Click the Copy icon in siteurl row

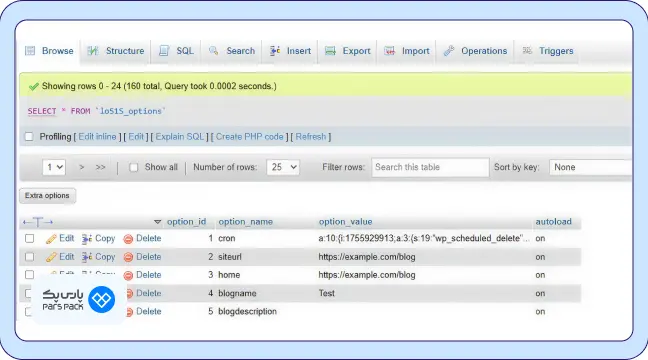(87, 257)
